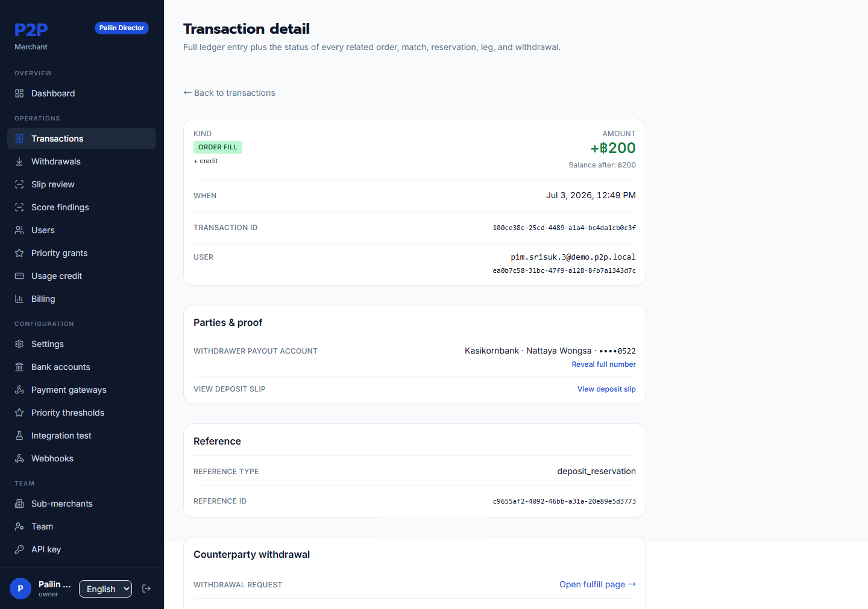Image resolution: width=868 pixels, height=609 pixels.
Task: Click reference ID c9655af2-4092-46bb-a31a-20e89e5d3773
Action: [564, 501]
